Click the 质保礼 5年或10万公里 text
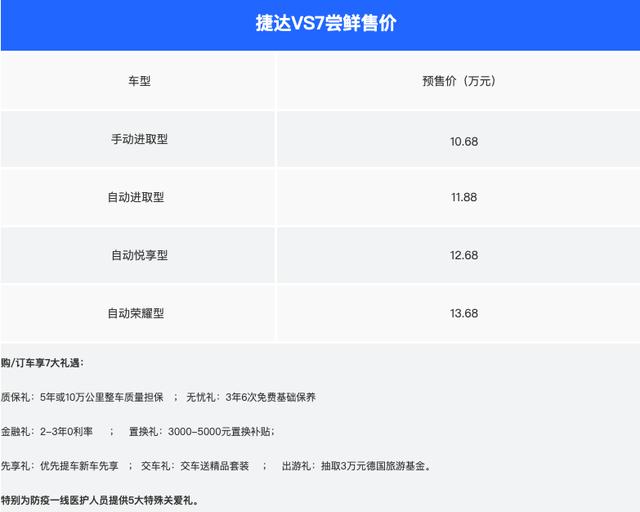Viewport: 640px width, 512px height. pyautogui.click(x=82, y=397)
